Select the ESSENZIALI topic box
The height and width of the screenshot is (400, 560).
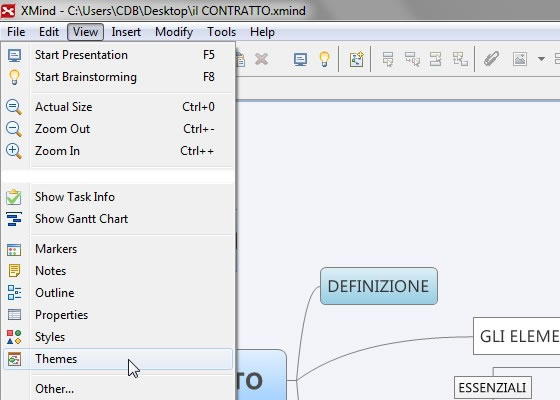pos(492,388)
